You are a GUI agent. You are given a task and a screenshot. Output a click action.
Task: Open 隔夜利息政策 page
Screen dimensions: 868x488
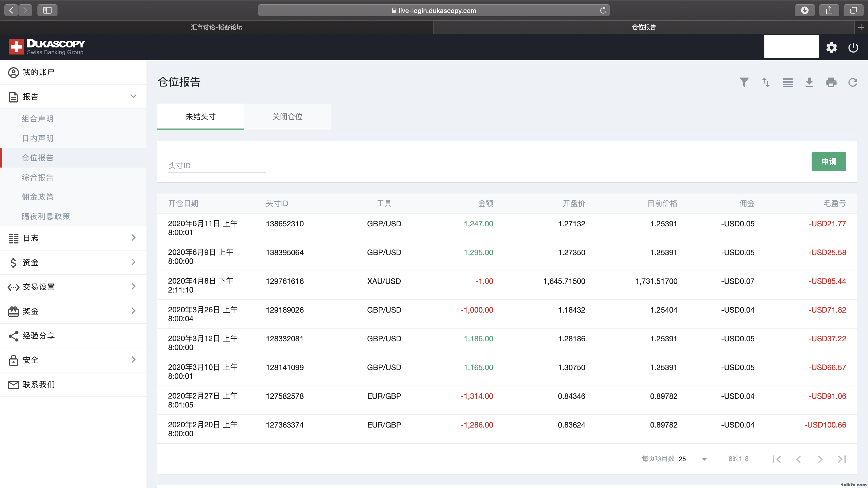[73, 216]
